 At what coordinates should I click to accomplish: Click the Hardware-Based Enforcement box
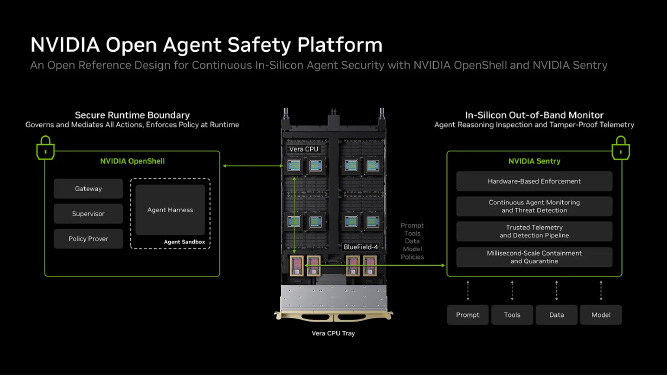tap(534, 182)
